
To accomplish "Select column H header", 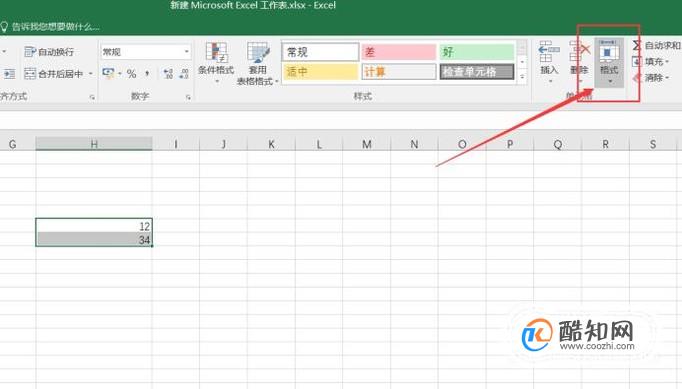I will click(94, 144).
